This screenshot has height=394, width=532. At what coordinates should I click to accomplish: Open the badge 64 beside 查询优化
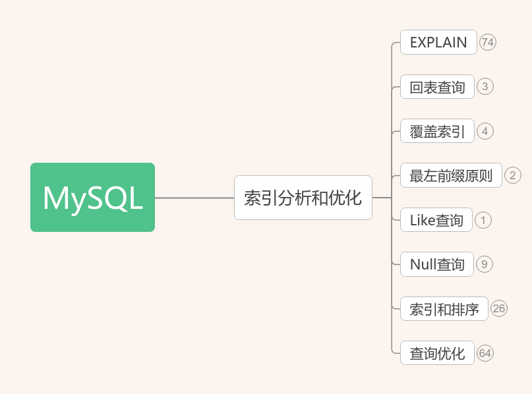pos(485,353)
